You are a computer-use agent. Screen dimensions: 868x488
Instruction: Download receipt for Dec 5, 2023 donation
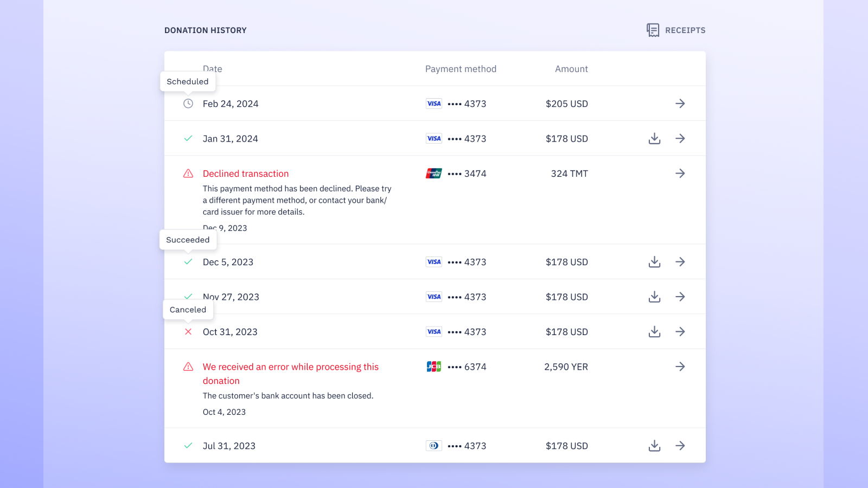click(x=654, y=262)
